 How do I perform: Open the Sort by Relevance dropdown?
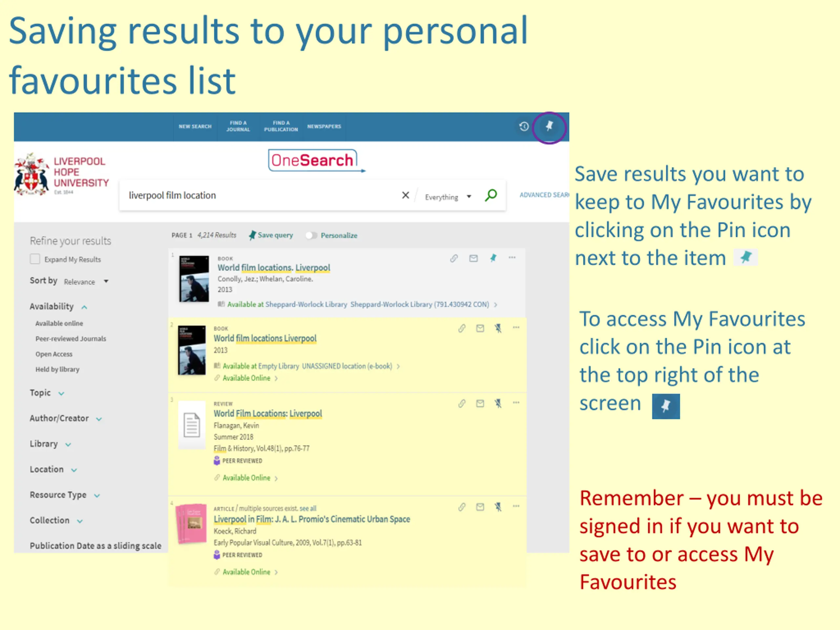click(x=86, y=282)
